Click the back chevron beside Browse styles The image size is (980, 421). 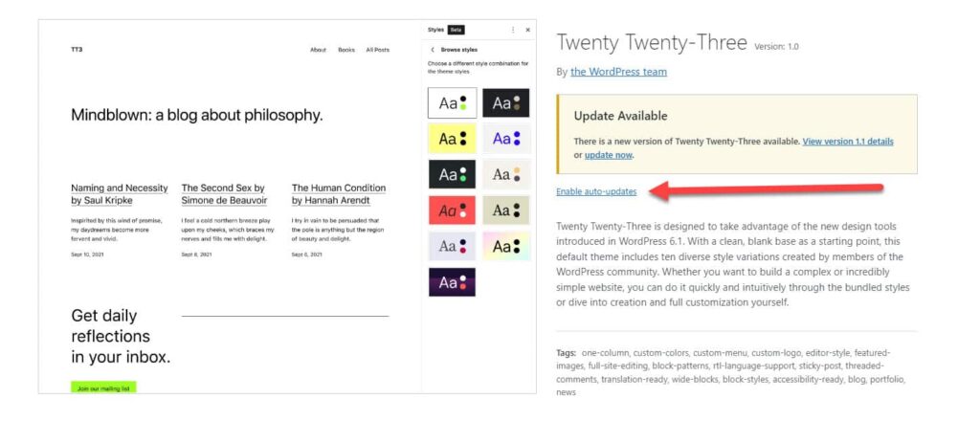[433, 50]
